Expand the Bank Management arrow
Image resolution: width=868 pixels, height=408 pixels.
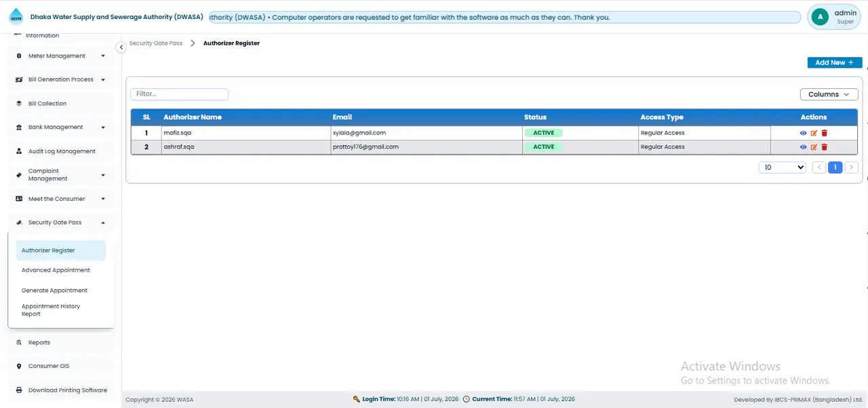(x=103, y=128)
